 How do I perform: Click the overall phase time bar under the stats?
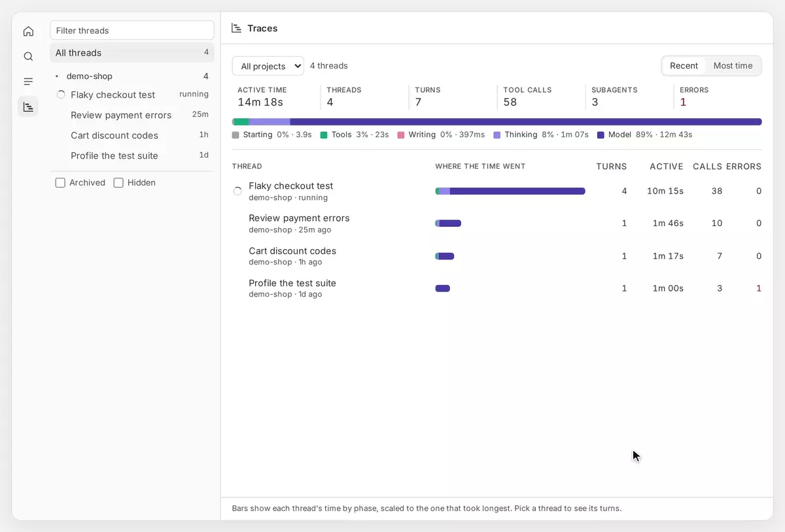pyautogui.click(x=497, y=122)
